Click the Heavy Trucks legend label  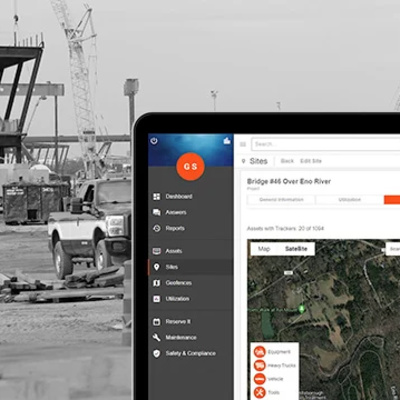point(282,366)
